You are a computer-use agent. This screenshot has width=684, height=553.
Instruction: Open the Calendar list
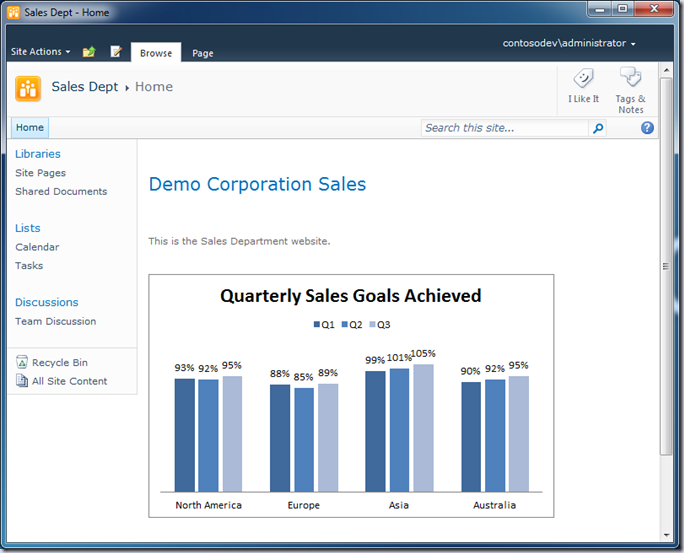[37, 247]
